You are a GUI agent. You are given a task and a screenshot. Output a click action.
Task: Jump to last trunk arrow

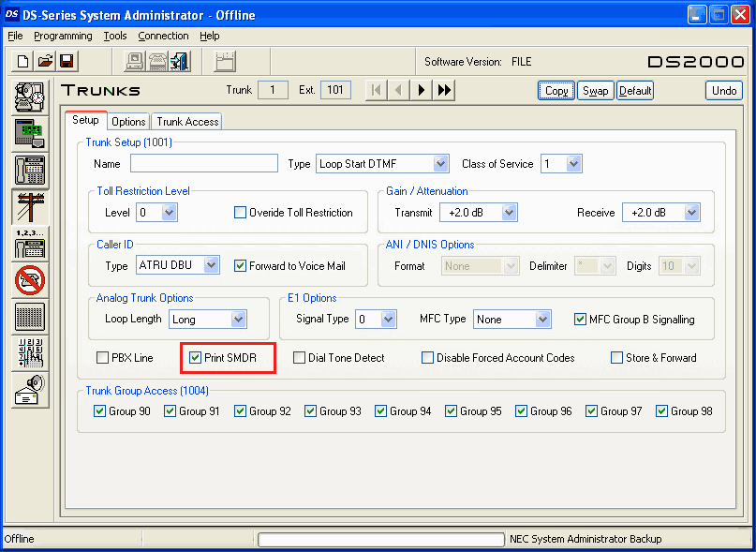click(x=444, y=90)
